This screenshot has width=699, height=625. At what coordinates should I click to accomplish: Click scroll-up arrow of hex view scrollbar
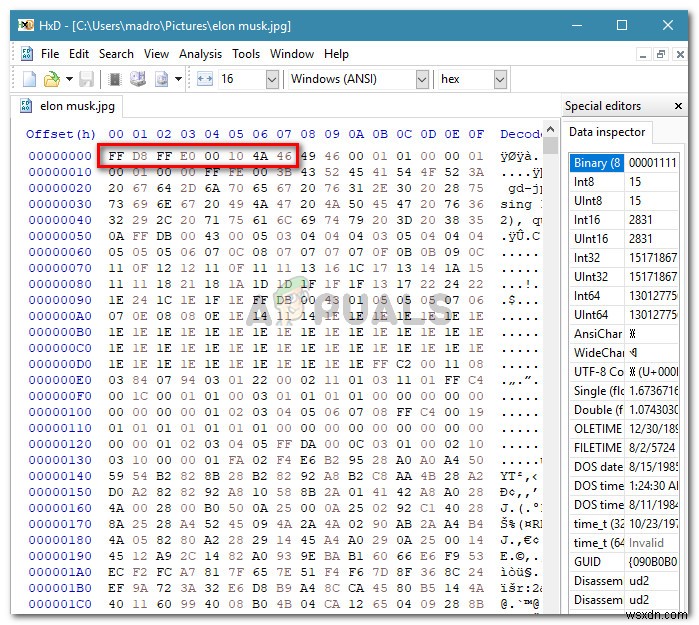click(551, 129)
